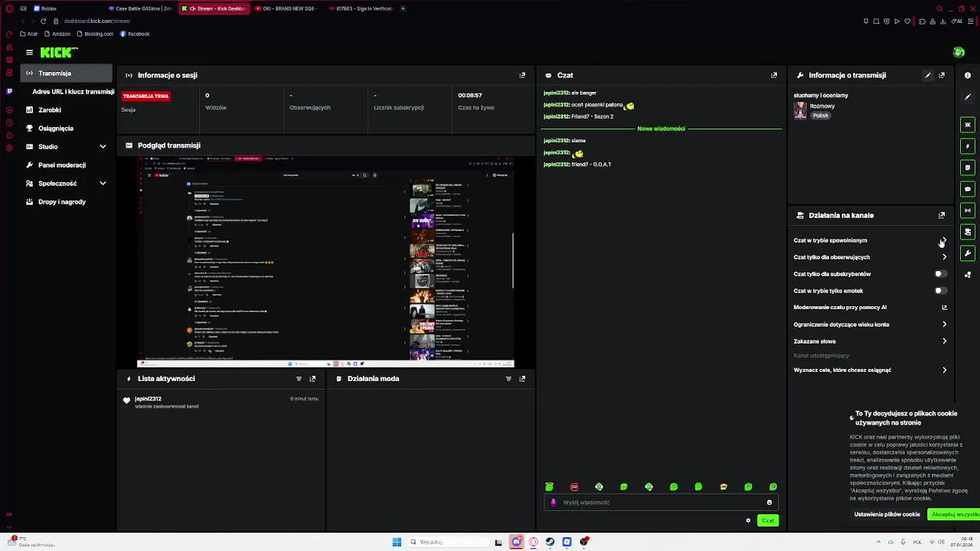The width and height of the screenshot is (980, 551).
Task: Expand Ograniczenie dotyczące wieku konta
Action: point(944,324)
